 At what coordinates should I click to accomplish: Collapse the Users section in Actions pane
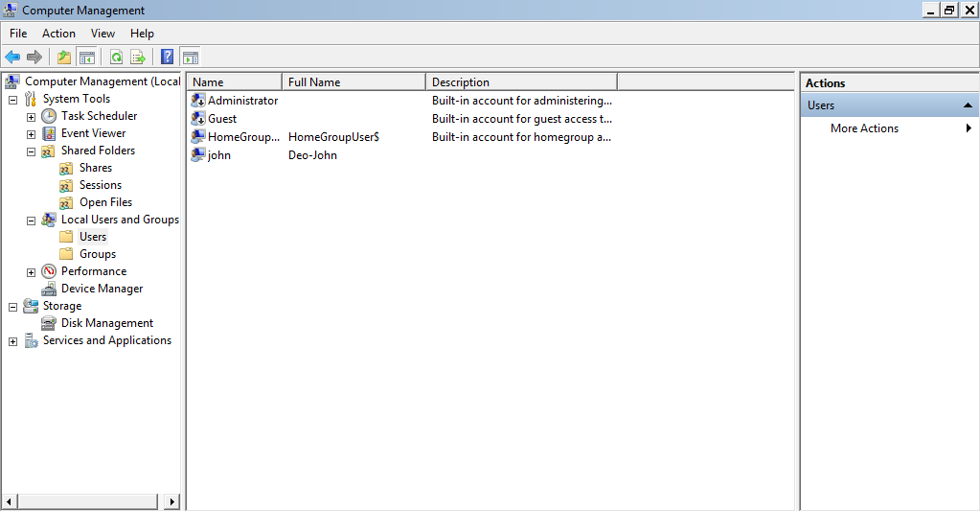pyautogui.click(x=968, y=105)
